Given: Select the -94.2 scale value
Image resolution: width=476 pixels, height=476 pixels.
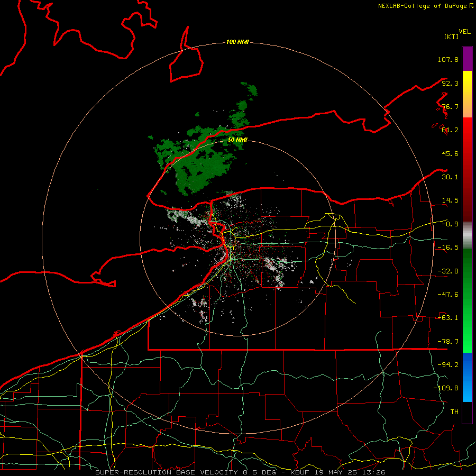Looking at the screenshot, I should pos(448,364).
